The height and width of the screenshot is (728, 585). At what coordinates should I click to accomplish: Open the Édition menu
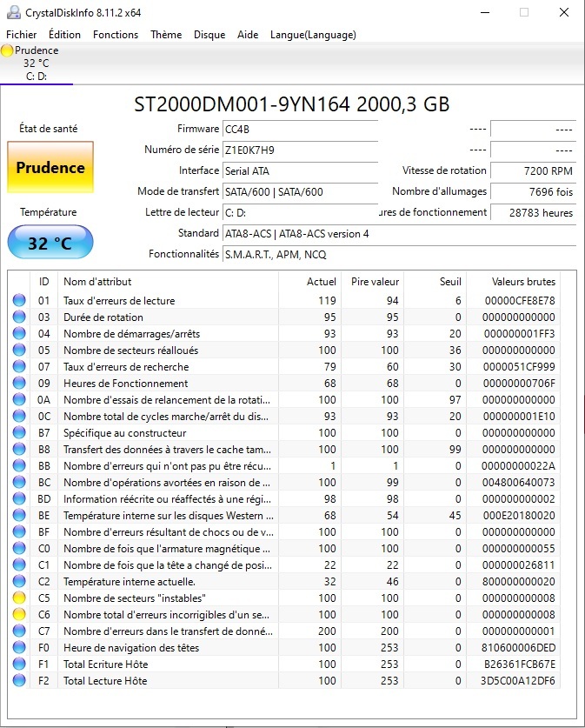[64, 35]
